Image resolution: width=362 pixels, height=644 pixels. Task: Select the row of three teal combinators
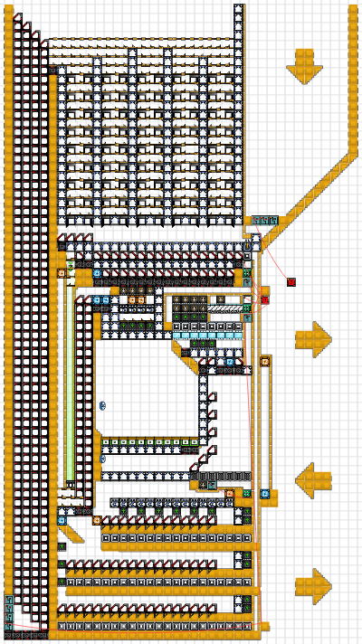pyautogui.click(x=265, y=221)
